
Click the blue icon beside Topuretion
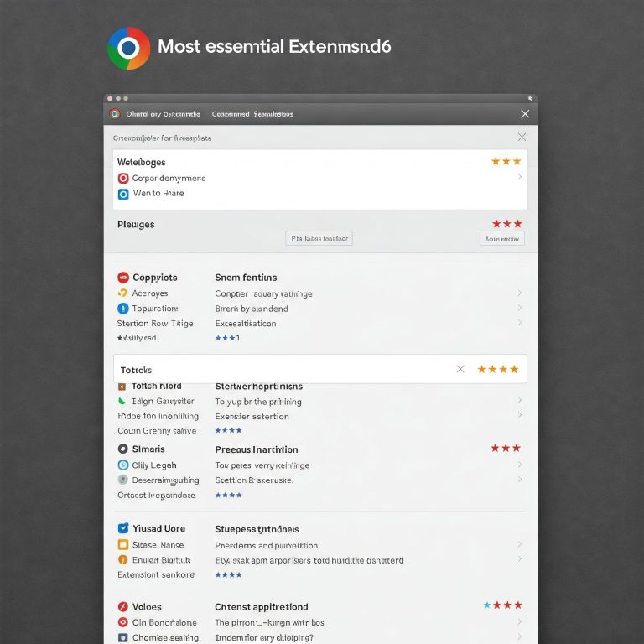tap(123, 309)
